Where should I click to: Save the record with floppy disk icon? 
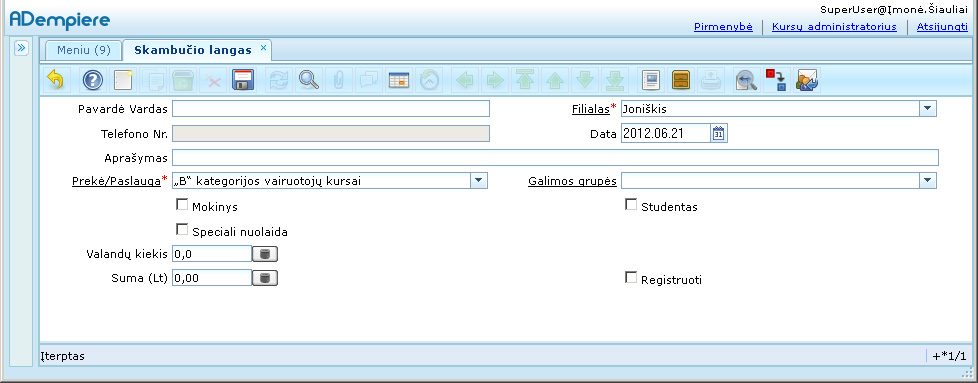pyautogui.click(x=243, y=80)
